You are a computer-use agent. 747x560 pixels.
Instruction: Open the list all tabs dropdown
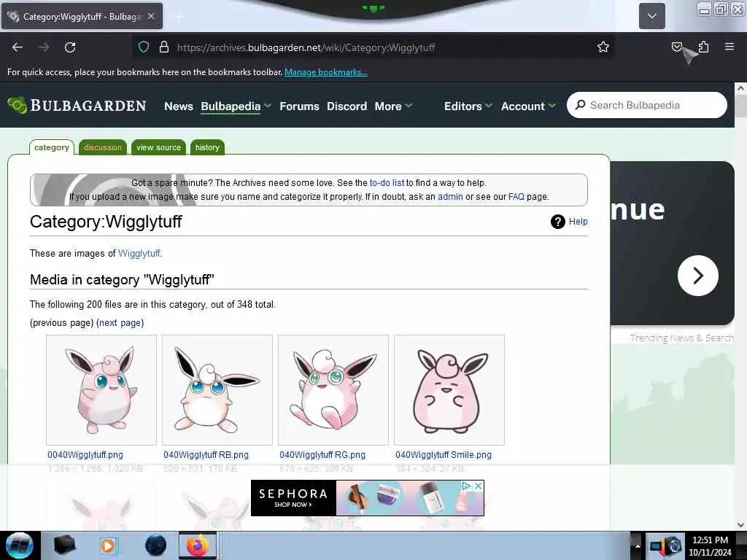tap(651, 16)
